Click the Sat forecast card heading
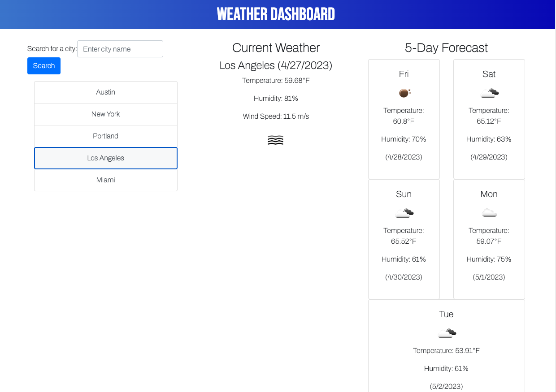556x392 pixels. tap(489, 74)
